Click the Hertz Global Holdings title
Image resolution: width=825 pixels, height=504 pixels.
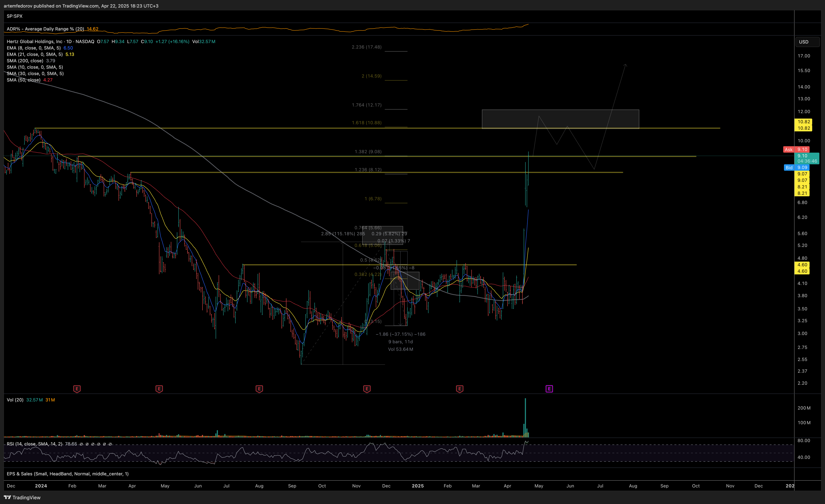34,42
